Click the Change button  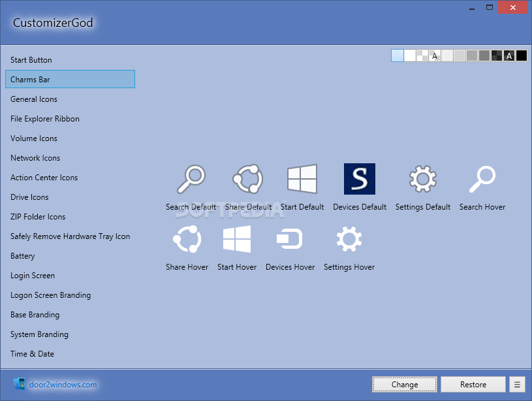(x=405, y=385)
